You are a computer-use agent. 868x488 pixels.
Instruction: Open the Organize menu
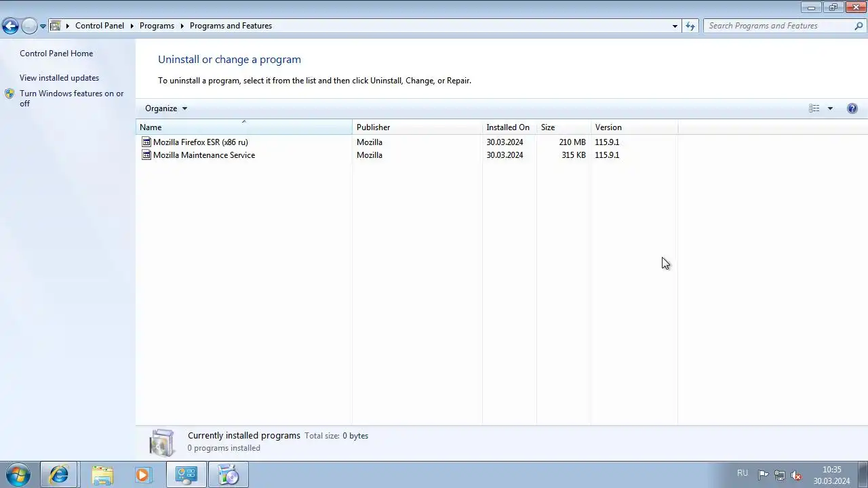pos(165,108)
